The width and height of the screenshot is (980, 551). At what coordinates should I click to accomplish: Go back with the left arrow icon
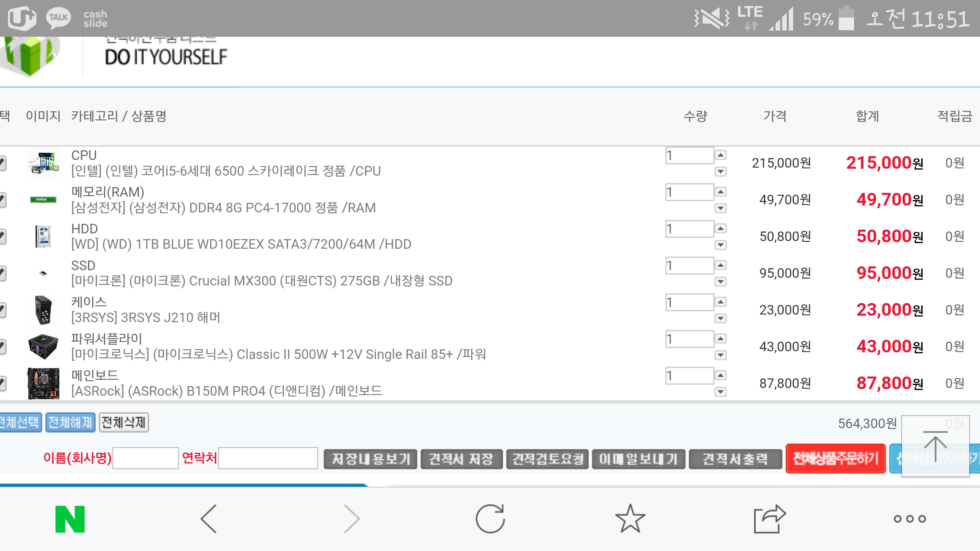point(209,519)
